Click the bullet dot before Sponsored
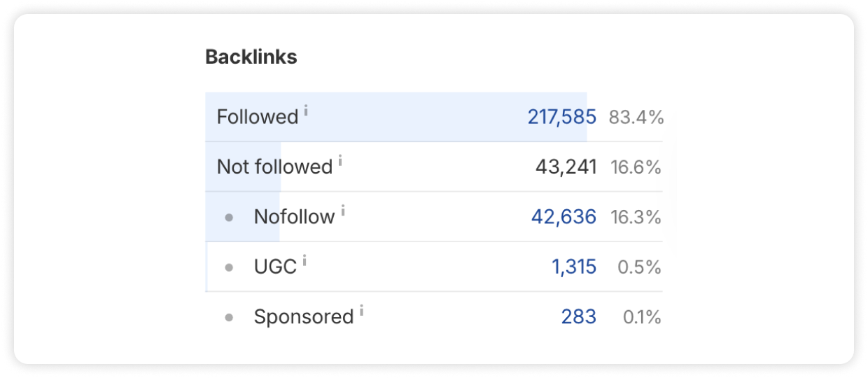The width and height of the screenshot is (868, 378). point(229,318)
